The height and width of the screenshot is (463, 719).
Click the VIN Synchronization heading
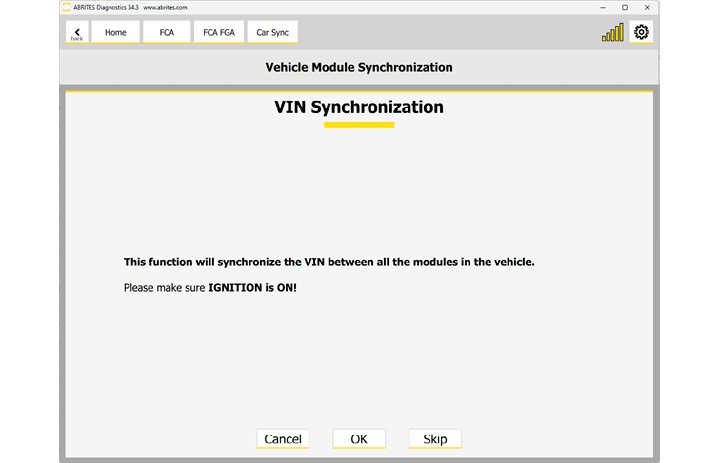pos(359,107)
